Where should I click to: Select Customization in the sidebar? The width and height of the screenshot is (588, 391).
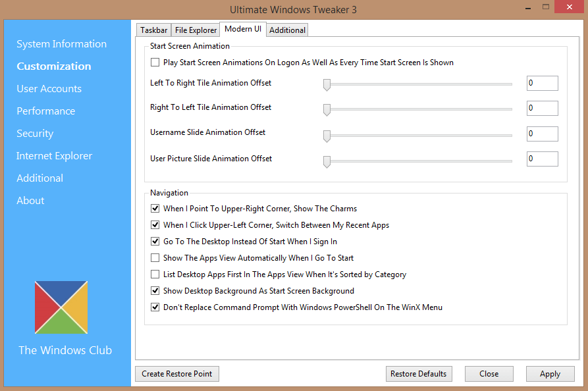[x=54, y=66]
